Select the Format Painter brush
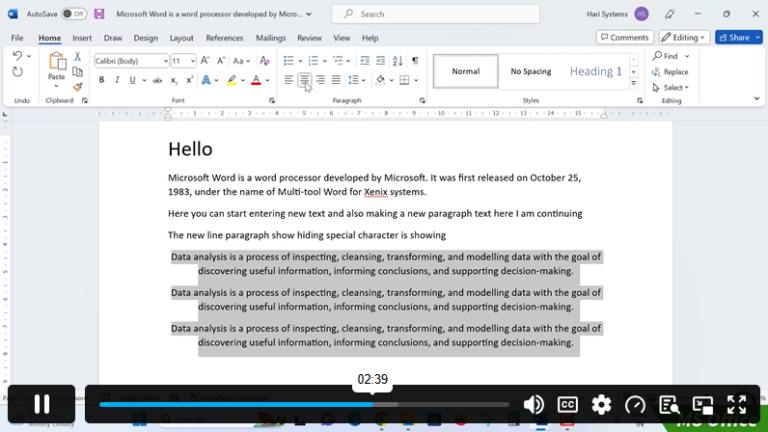This screenshot has height=432, width=768. point(77,88)
